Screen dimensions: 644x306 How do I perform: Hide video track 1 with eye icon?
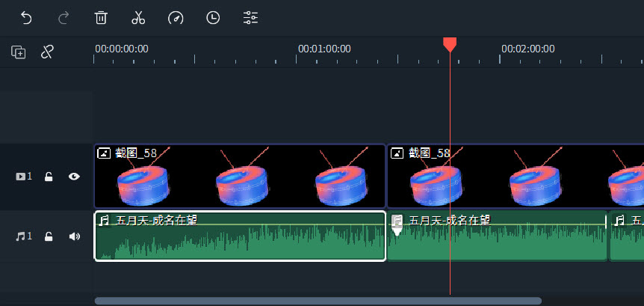pos(74,177)
